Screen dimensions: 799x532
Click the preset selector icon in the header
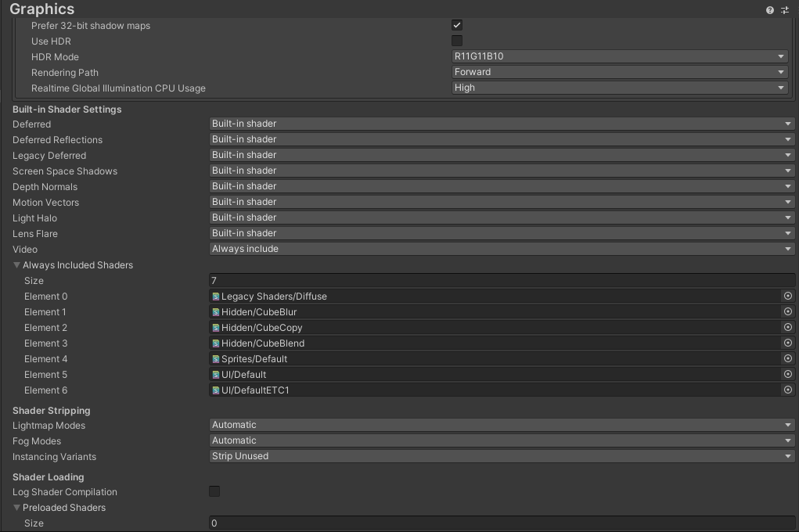coord(785,10)
